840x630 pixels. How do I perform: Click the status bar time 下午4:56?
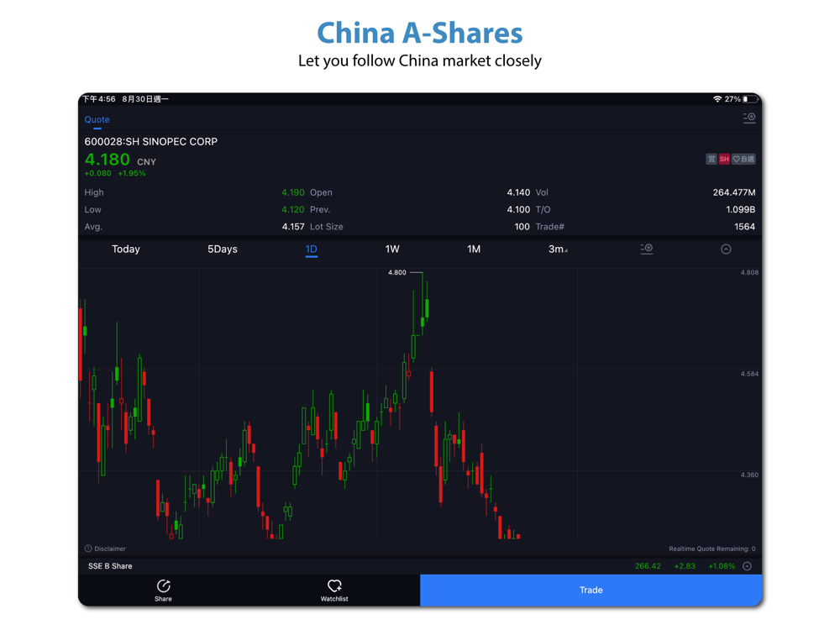99,99
